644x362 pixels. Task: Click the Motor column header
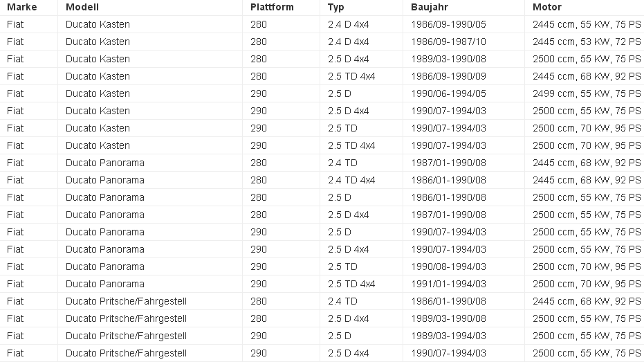(x=547, y=7)
